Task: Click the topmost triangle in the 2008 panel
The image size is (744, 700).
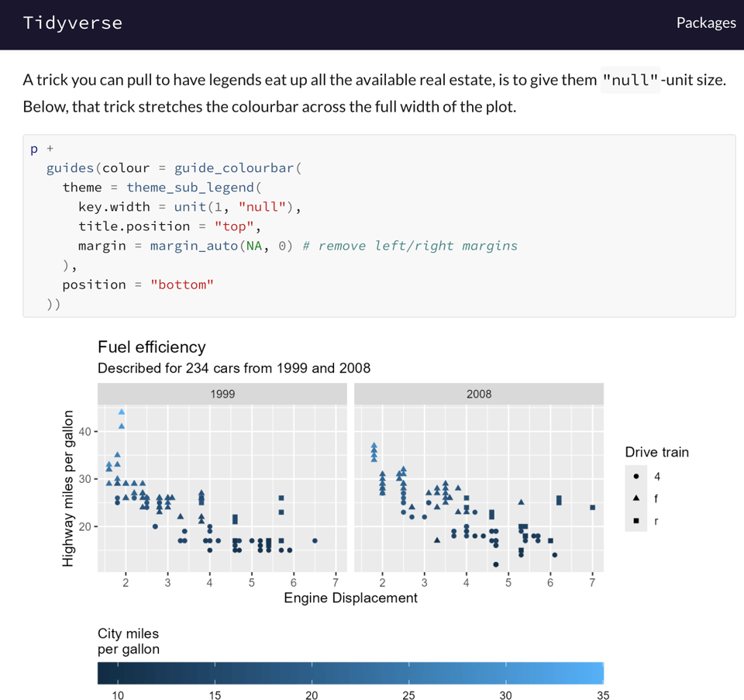Action: point(374,446)
